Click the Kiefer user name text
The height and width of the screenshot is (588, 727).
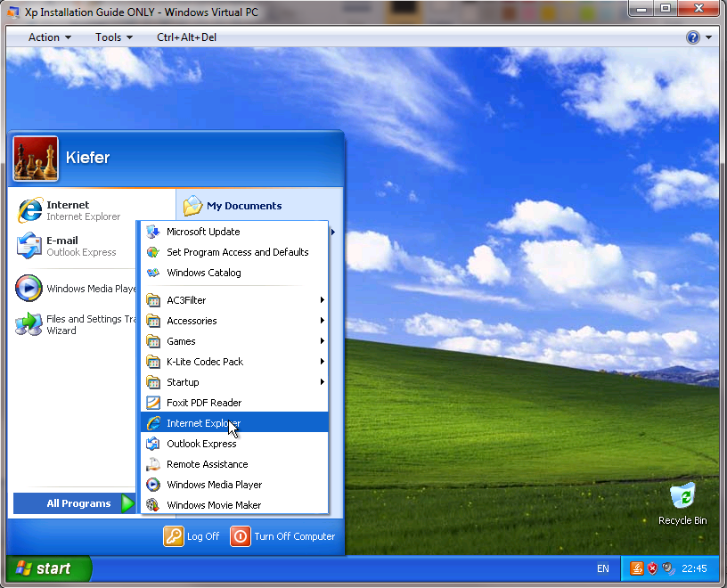[x=87, y=158]
